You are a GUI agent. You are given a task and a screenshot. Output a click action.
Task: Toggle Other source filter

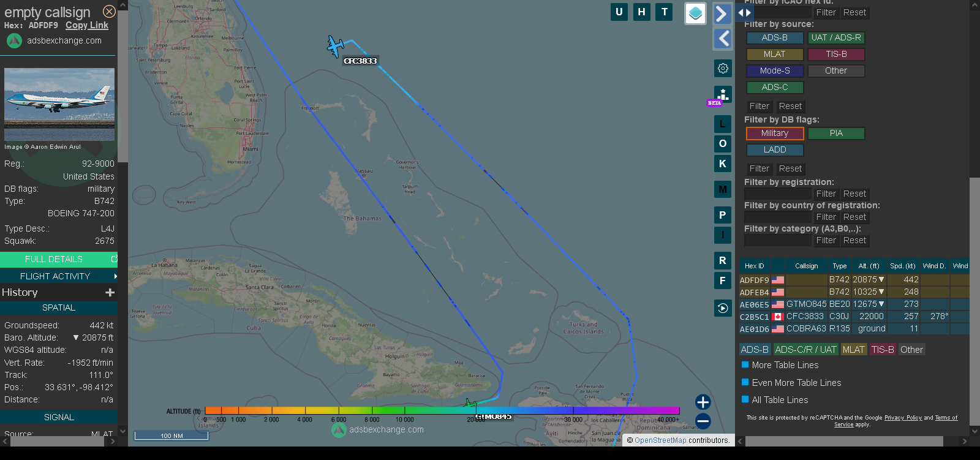click(x=836, y=71)
